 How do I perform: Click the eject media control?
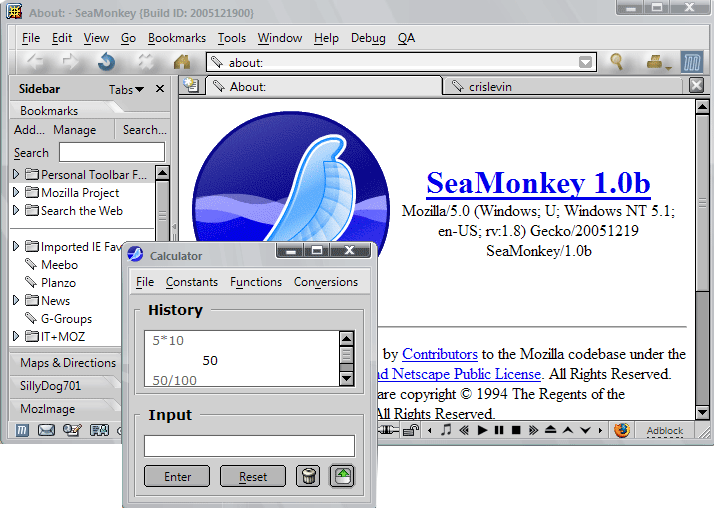551,429
